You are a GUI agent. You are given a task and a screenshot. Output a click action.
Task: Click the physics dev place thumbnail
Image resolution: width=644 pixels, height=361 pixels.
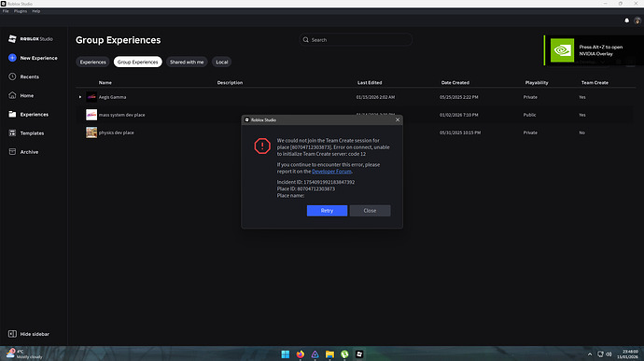(x=91, y=132)
